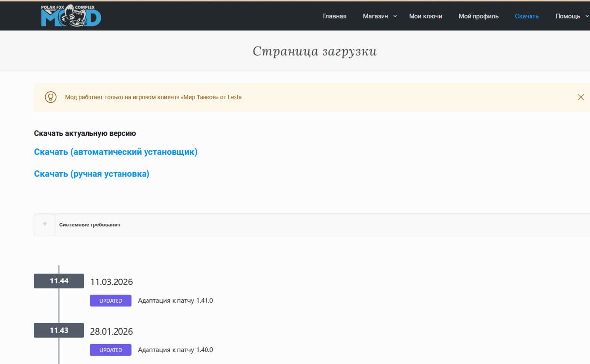Dismiss the Lesta client notice banner
The height and width of the screenshot is (364, 590).
tap(580, 97)
